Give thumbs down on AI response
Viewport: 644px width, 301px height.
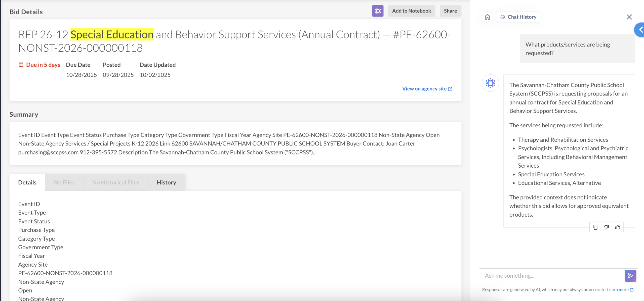click(606, 227)
